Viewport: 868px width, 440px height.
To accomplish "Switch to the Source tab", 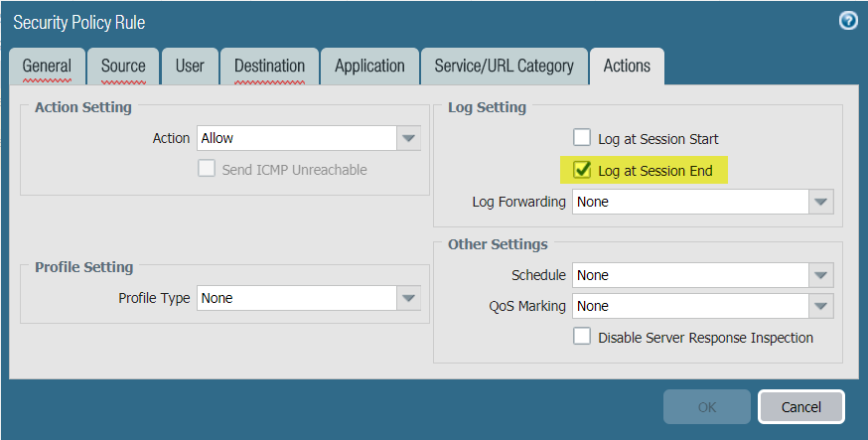I will pyautogui.click(x=123, y=67).
